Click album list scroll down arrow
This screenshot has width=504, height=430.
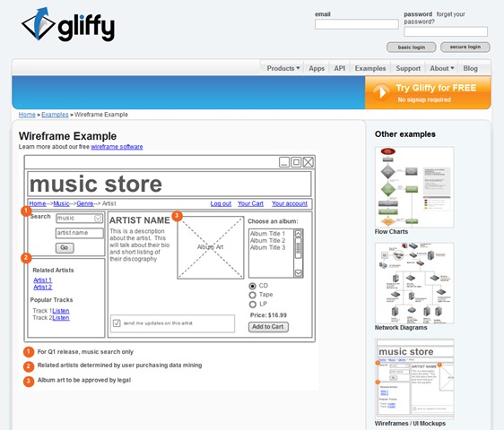point(299,273)
